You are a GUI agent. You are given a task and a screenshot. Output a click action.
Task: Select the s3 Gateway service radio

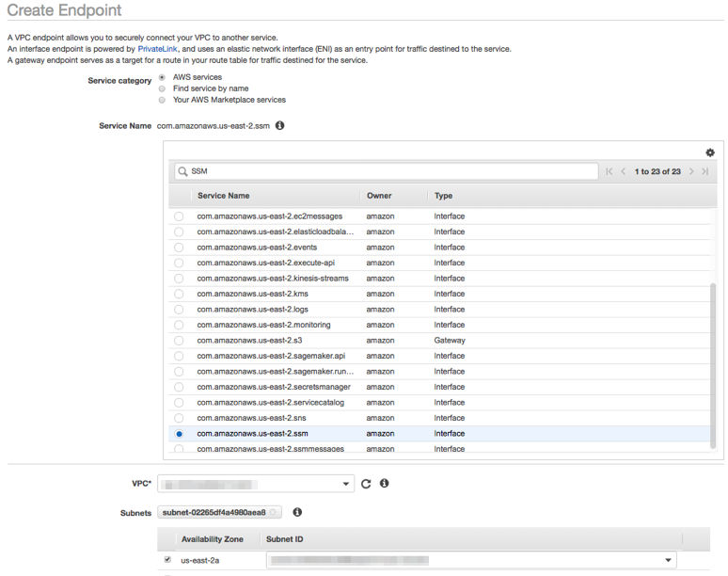tap(179, 341)
